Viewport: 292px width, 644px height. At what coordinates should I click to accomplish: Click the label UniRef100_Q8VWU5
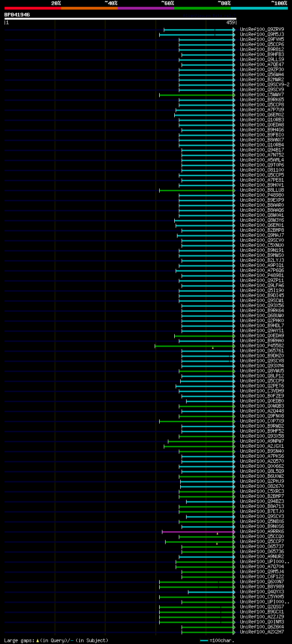pyautogui.click(x=262, y=371)
